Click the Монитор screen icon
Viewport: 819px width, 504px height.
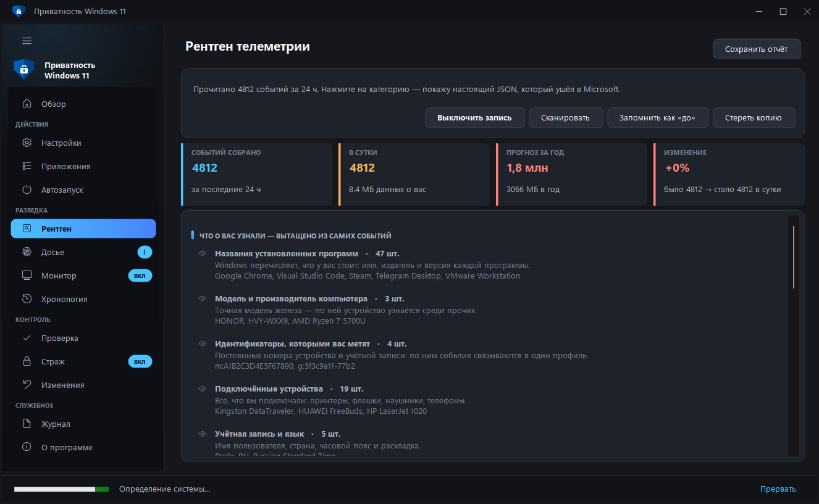click(27, 275)
